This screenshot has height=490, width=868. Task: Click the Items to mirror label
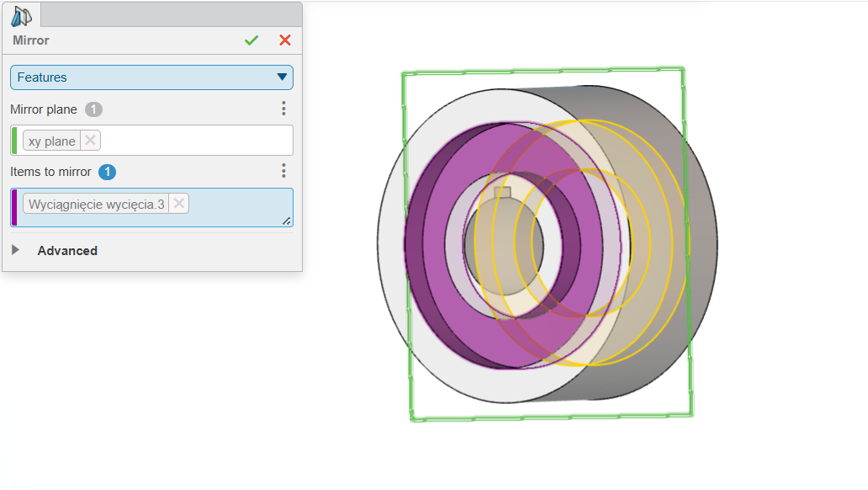pyautogui.click(x=51, y=172)
